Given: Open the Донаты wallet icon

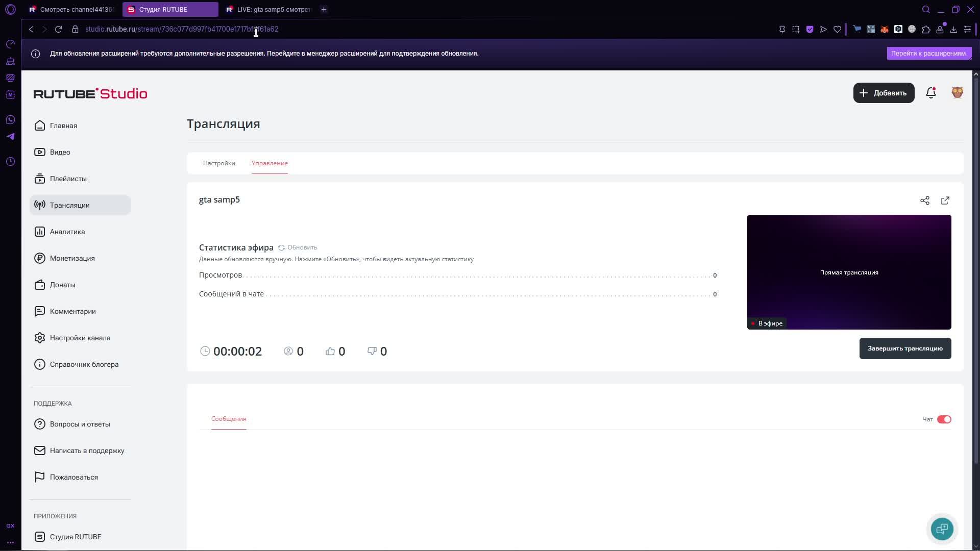Looking at the screenshot, I should pyautogui.click(x=40, y=285).
